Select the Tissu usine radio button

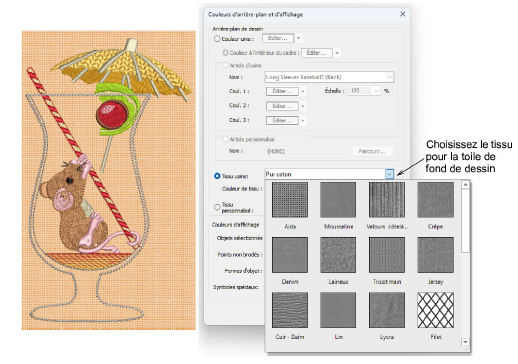click(217, 176)
